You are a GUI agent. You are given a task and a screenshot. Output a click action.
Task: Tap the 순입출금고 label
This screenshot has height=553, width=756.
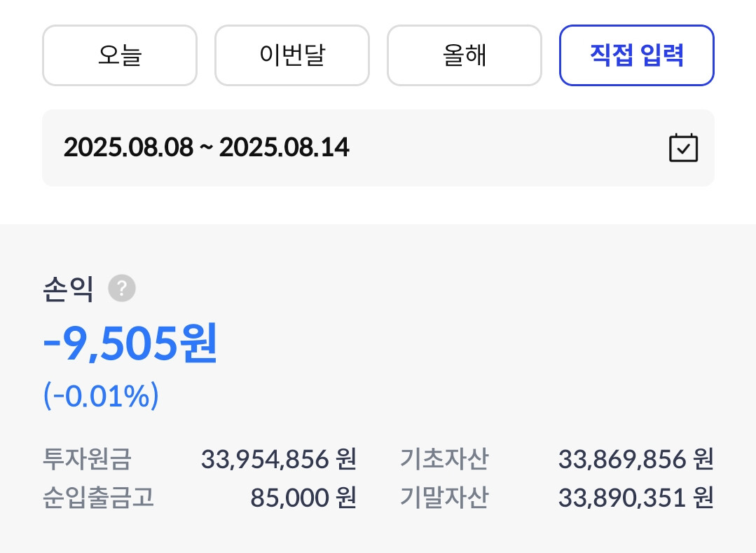point(98,498)
